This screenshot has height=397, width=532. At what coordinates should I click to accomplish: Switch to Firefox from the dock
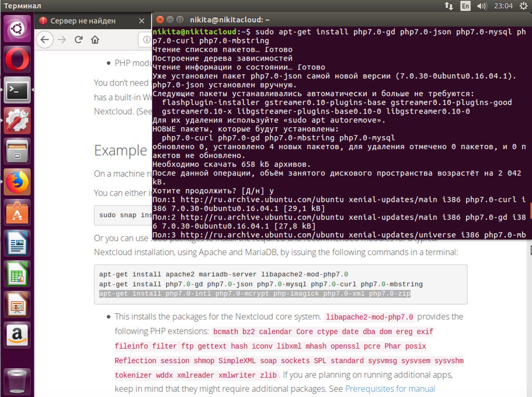click(x=17, y=182)
